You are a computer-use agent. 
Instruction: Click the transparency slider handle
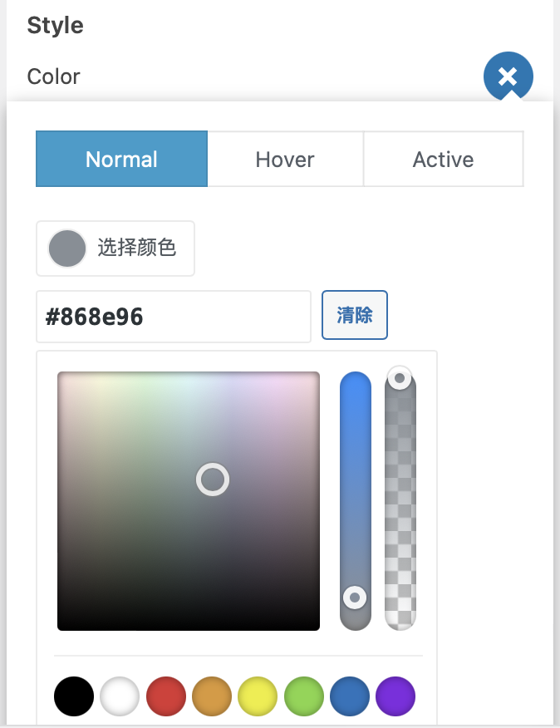[x=400, y=379]
